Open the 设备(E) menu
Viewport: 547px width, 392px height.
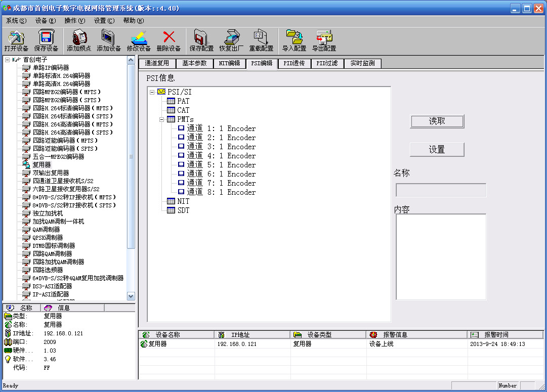(46, 21)
